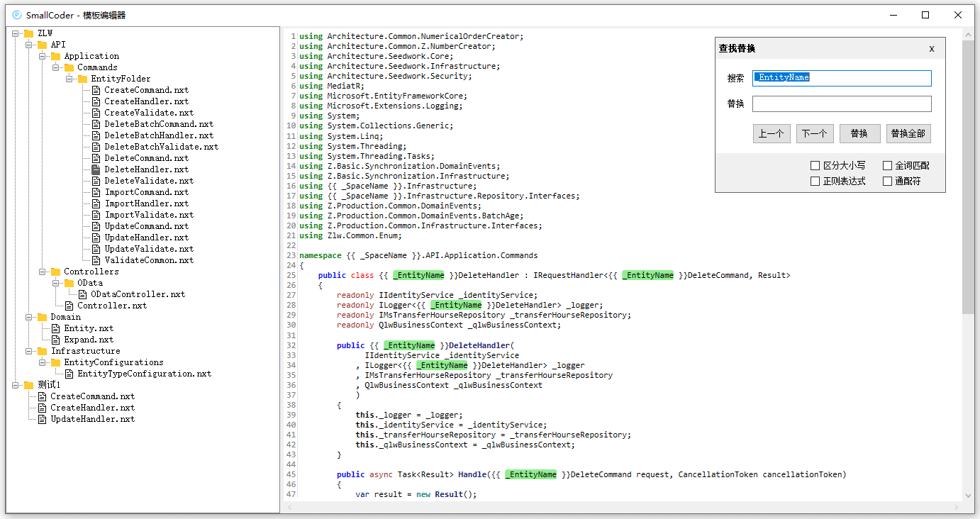Click inside the 替换 replacement text field

(841, 104)
